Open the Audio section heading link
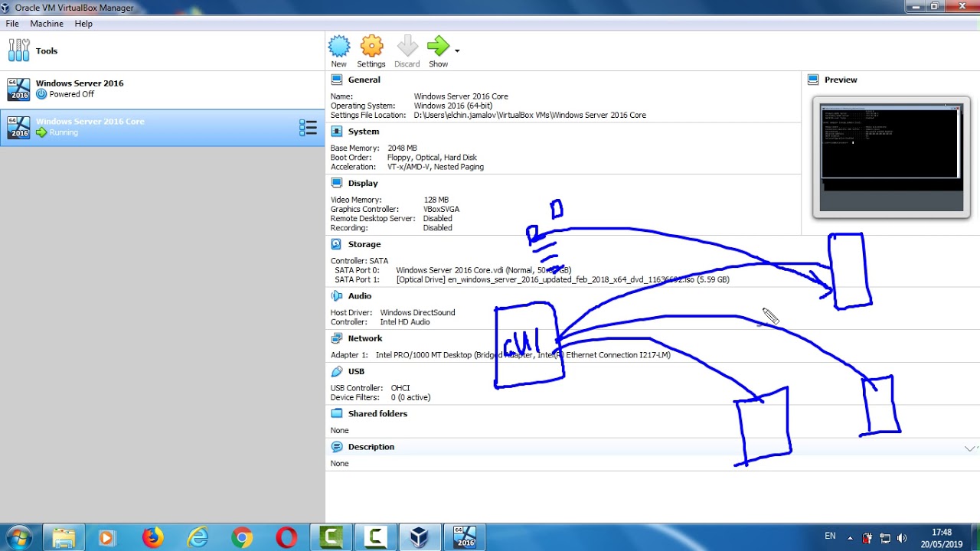Viewport: 980px width, 551px height. click(360, 296)
